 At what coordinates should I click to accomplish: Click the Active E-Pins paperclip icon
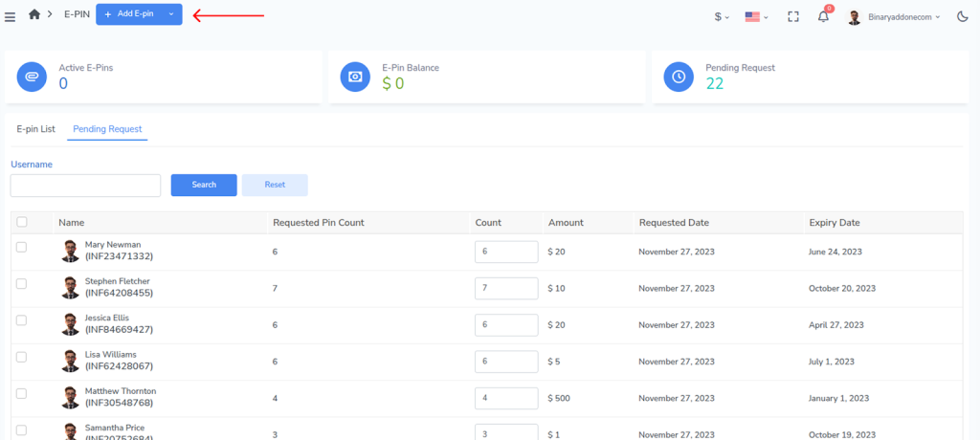click(x=33, y=77)
